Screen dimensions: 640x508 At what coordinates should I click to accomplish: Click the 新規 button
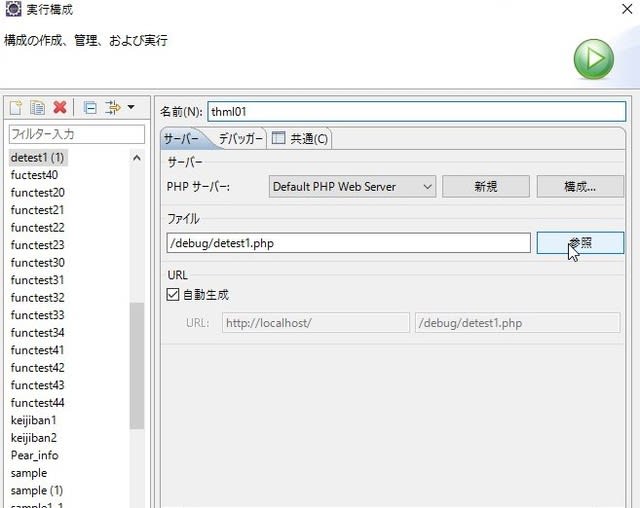[485, 186]
